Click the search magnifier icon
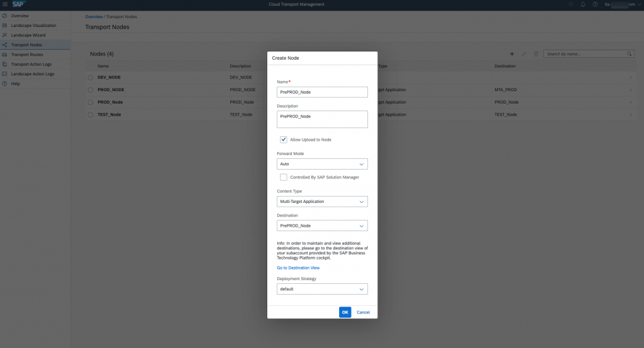This screenshot has height=348, width=644. click(x=629, y=54)
